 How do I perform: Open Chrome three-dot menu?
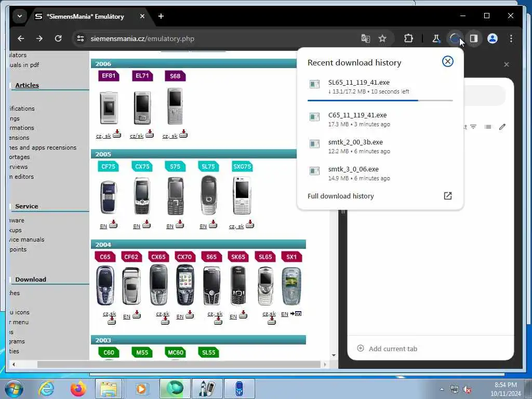(x=511, y=38)
